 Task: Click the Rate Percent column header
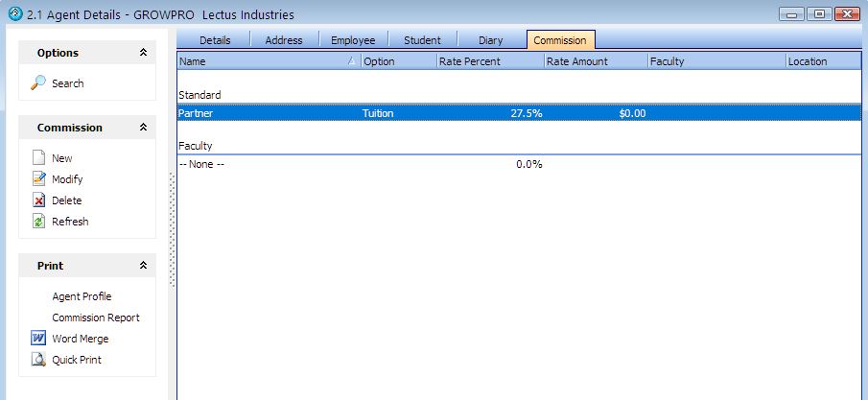[489, 61]
